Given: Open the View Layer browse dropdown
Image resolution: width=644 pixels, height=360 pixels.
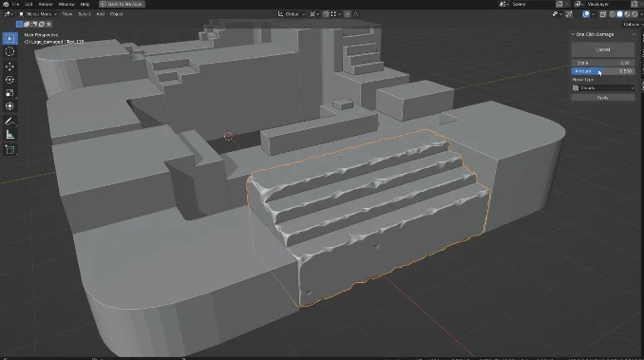Looking at the screenshot, I should [578, 4].
